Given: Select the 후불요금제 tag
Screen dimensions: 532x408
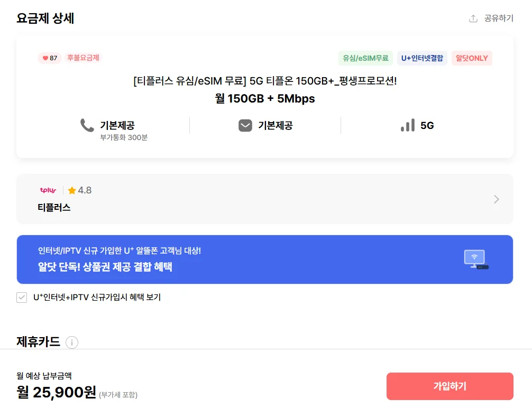Looking at the screenshot, I should (83, 58).
